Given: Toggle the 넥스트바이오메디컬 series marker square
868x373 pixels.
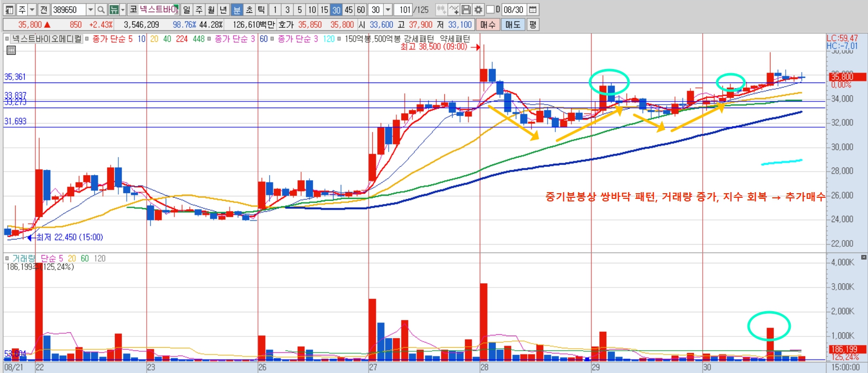Looking at the screenshot, I should tap(7, 39).
